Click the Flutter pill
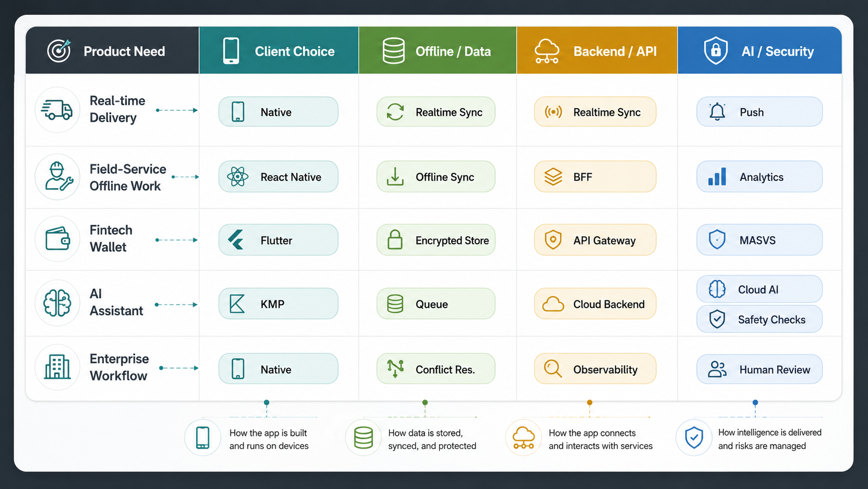The width and height of the screenshot is (868, 489). click(278, 240)
